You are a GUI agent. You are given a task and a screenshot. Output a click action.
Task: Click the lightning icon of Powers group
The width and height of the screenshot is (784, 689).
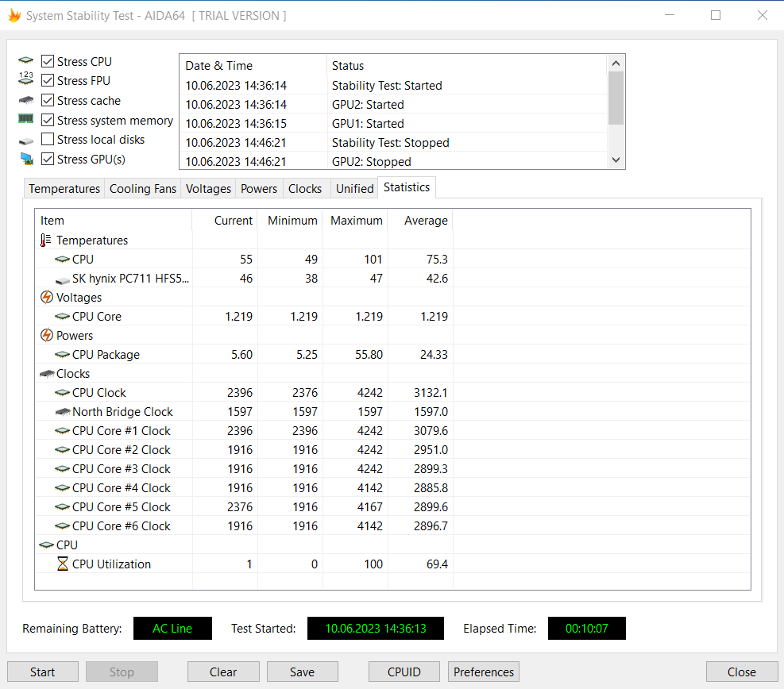point(47,335)
